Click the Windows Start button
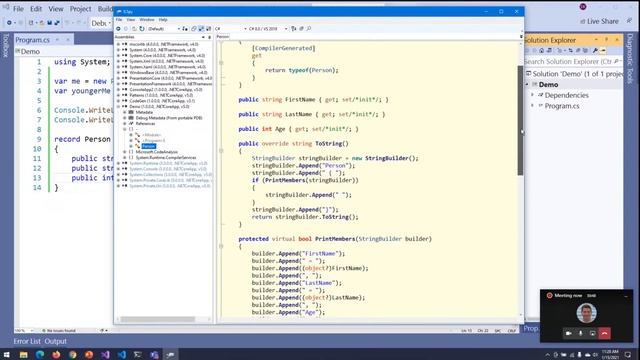Image resolution: width=640 pixels, height=360 pixels. click(x=7, y=354)
